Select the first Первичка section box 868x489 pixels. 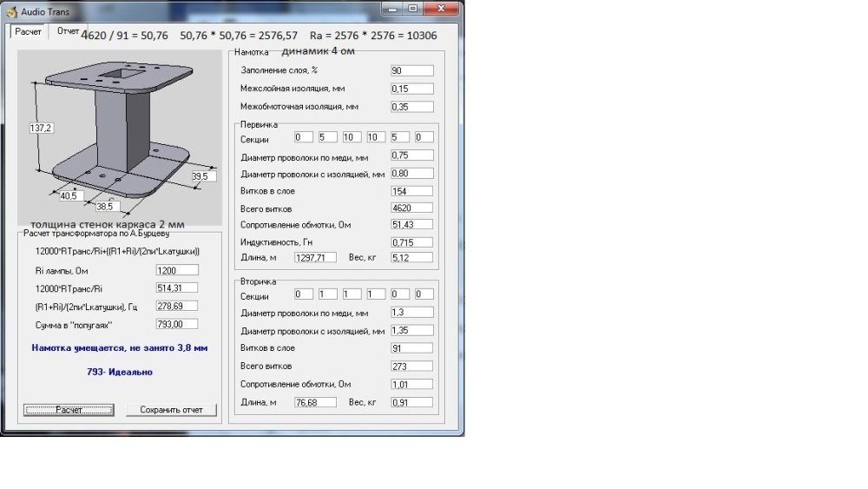303,137
